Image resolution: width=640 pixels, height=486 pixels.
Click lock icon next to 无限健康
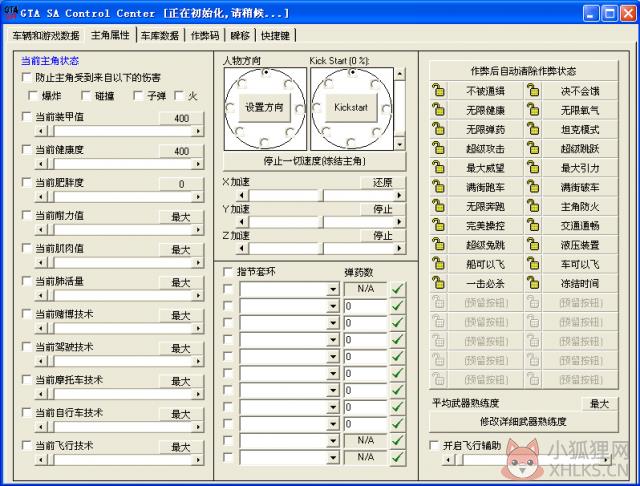pyautogui.click(x=439, y=110)
